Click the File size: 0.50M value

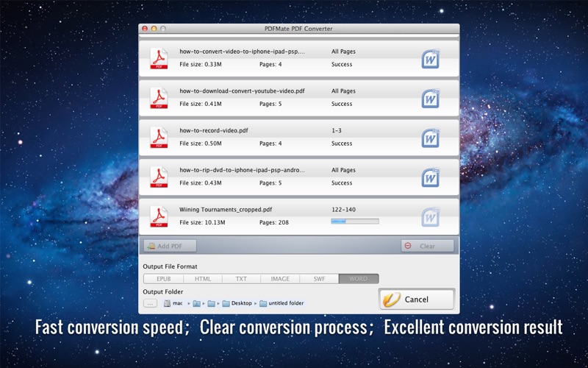point(201,144)
